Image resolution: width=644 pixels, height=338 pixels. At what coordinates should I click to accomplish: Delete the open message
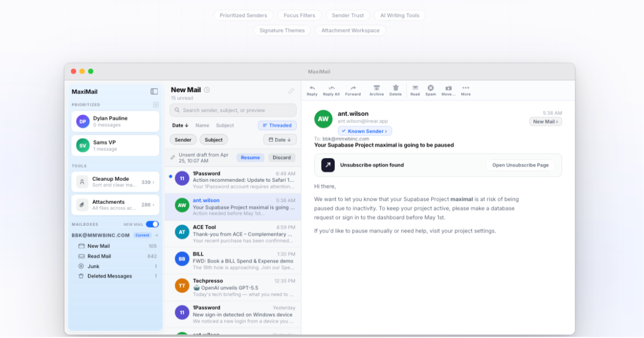tap(396, 90)
